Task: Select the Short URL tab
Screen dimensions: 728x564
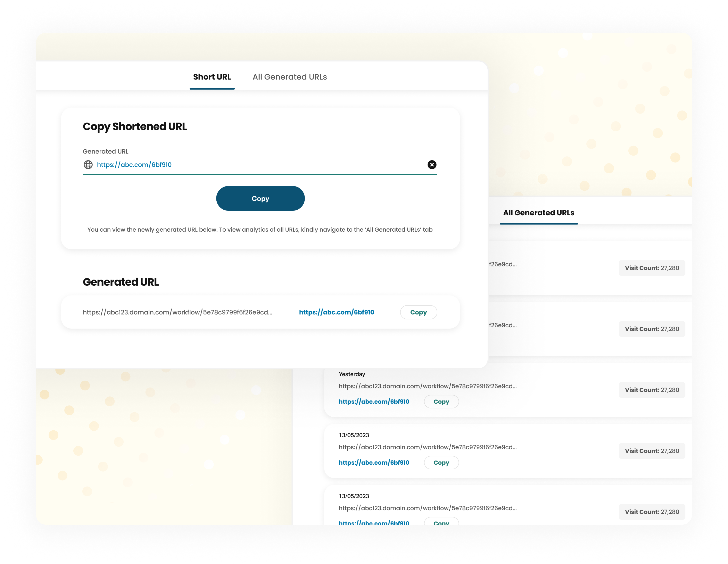Action: [212, 77]
